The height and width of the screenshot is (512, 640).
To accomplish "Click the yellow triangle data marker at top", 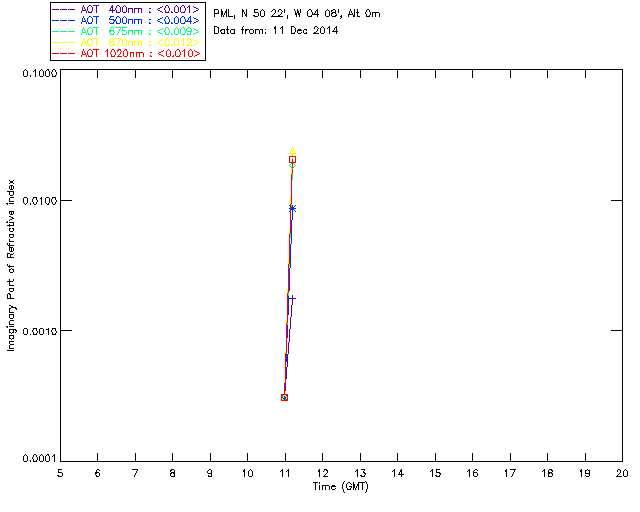I will [292, 151].
